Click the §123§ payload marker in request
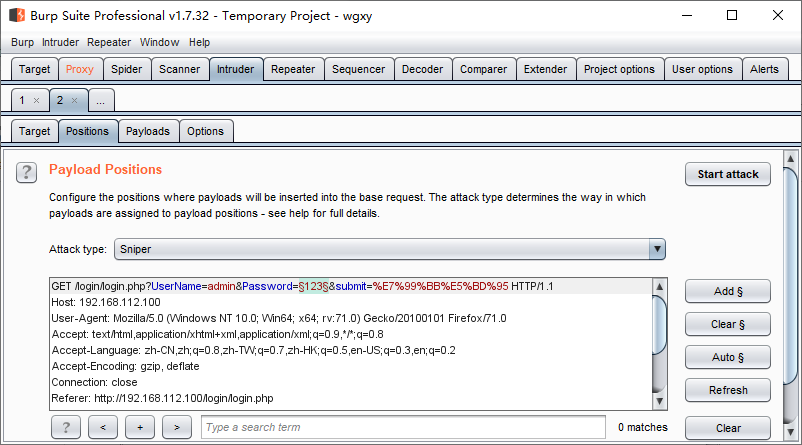Screen dimensions: 802x445 click(x=314, y=286)
